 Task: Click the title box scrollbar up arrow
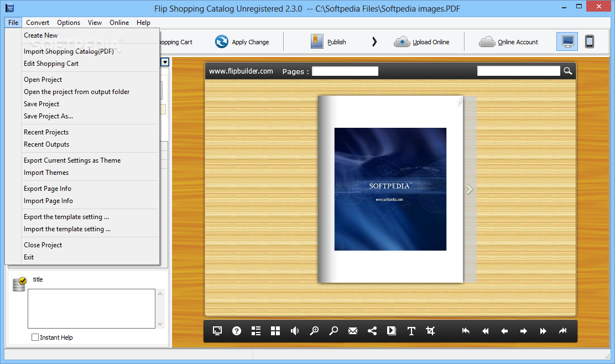pos(160,293)
